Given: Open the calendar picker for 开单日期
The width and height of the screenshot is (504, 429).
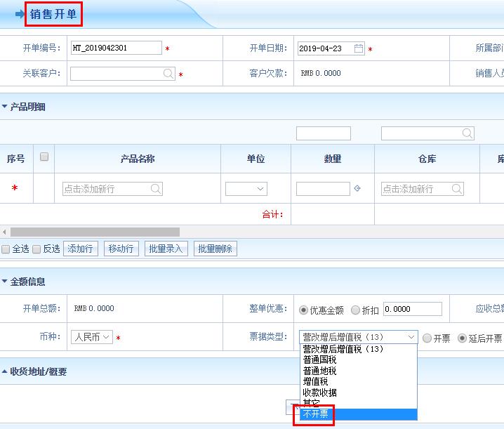Looking at the screenshot, I should click(359, 48).
